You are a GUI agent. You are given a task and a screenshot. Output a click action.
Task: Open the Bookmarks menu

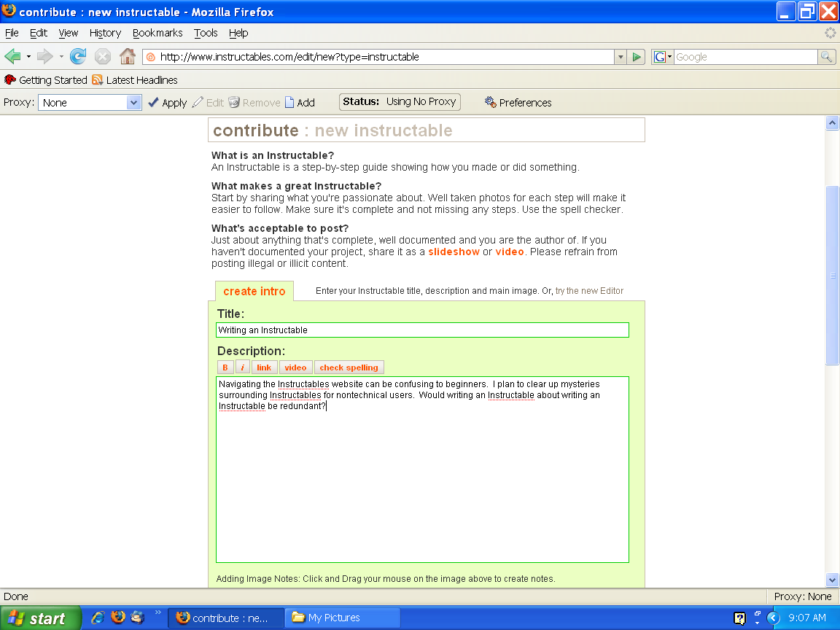pyautogui.click(x=157, y=33)
